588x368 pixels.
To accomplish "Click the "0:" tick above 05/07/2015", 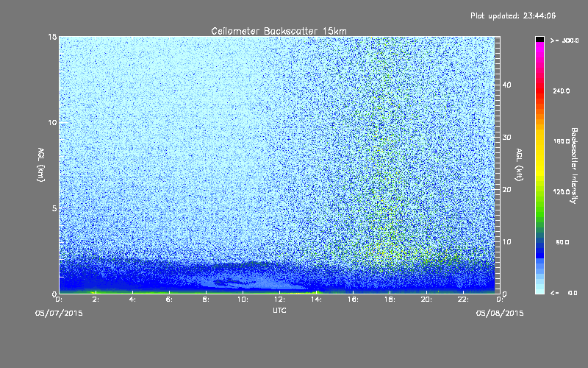I will [59, 300].
